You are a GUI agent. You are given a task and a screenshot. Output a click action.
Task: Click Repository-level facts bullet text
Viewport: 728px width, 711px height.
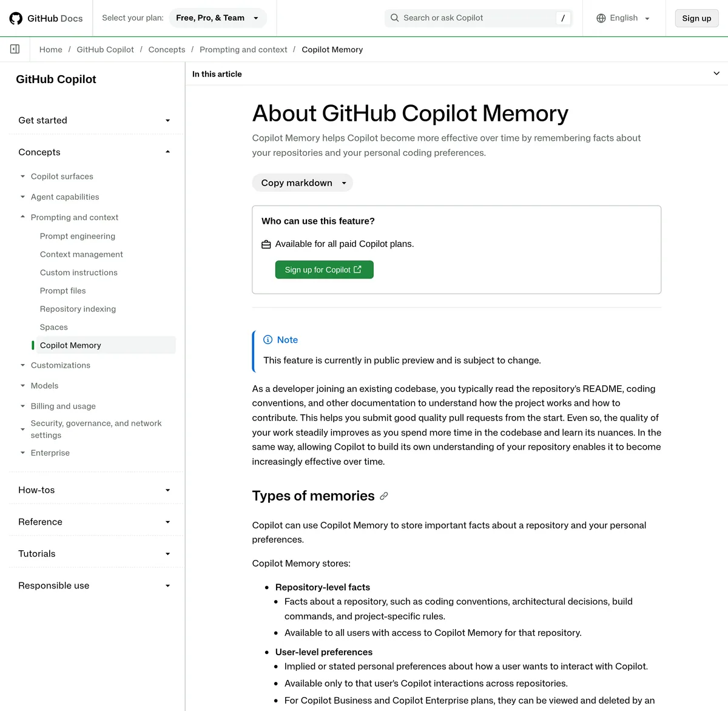(x=323, y=587)
